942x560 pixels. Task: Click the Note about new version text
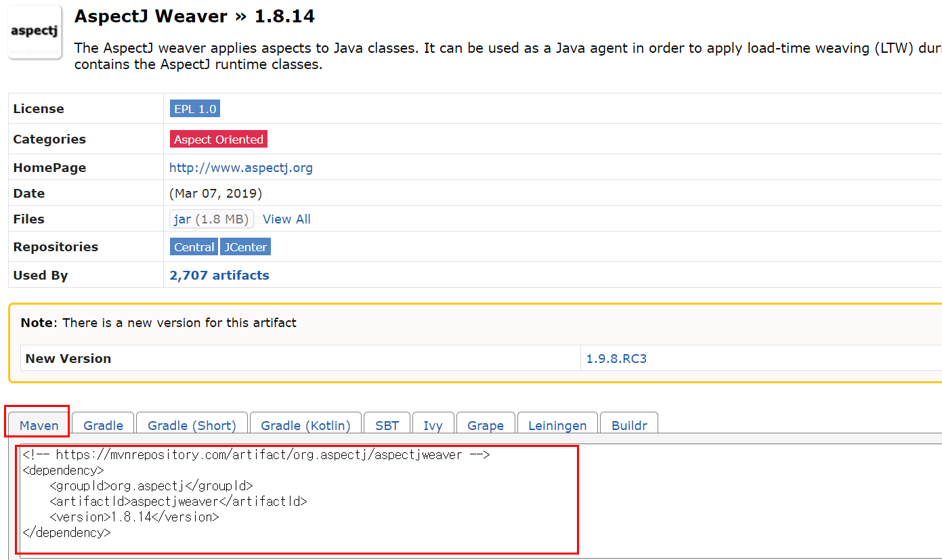click(x=158, y=323)
